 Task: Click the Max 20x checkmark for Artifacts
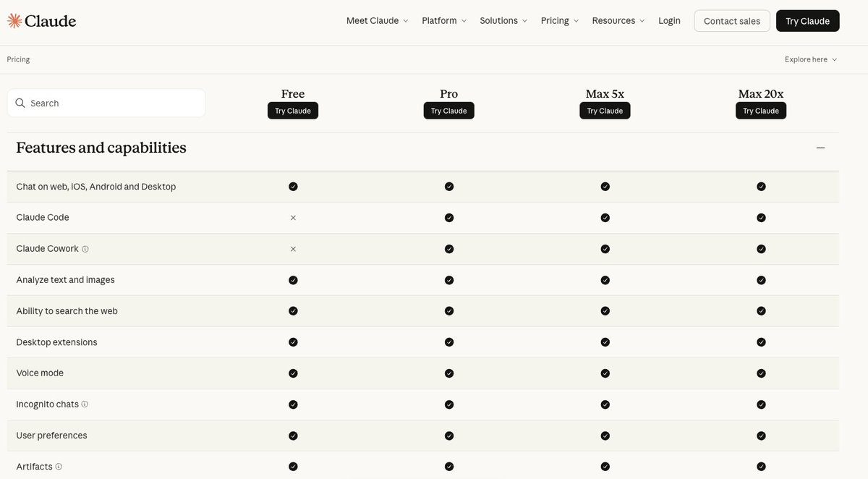761,467
